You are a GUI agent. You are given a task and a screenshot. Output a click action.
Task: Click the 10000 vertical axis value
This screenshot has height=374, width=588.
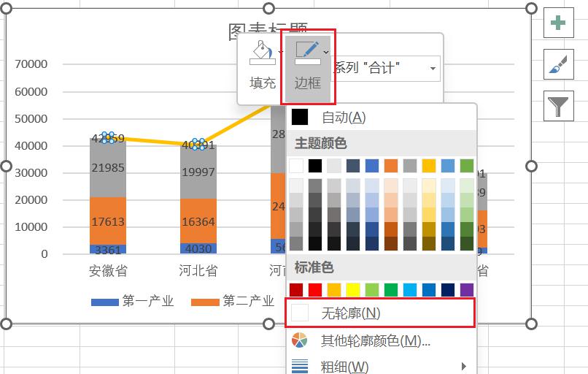[x=31, y=226]
